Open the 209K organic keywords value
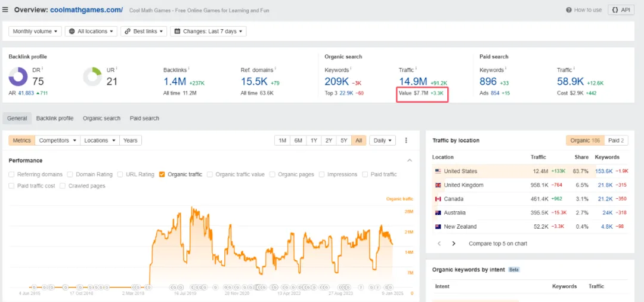644x302 pixels. (x=337, y=81)
